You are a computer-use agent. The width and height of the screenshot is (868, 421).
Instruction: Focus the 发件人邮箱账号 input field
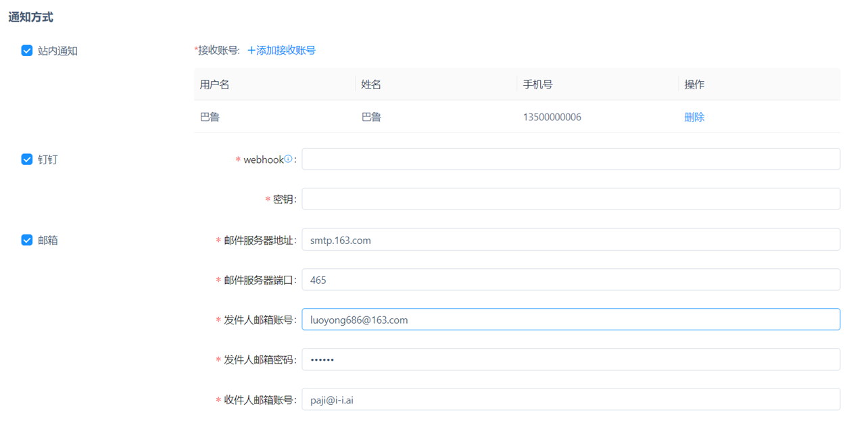(571, 320)
